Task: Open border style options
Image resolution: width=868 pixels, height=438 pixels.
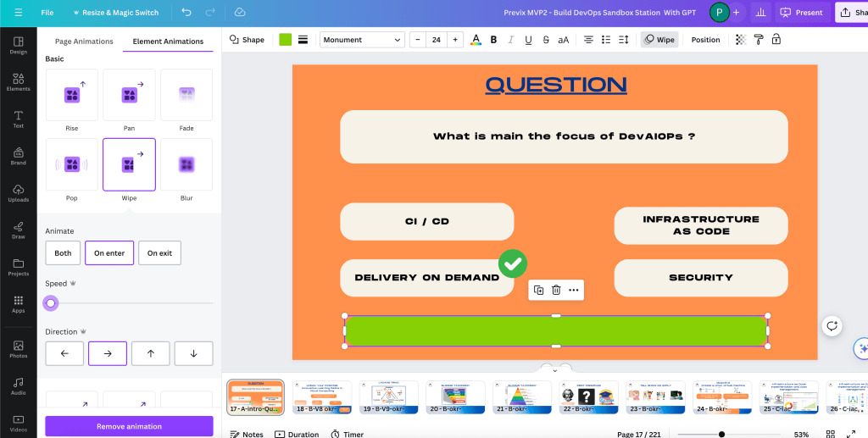Action: (x=303, y=39)
